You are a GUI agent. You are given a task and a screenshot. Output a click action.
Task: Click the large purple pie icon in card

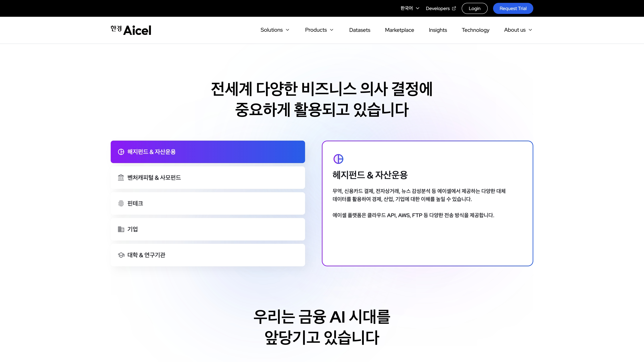pos(338,159)
